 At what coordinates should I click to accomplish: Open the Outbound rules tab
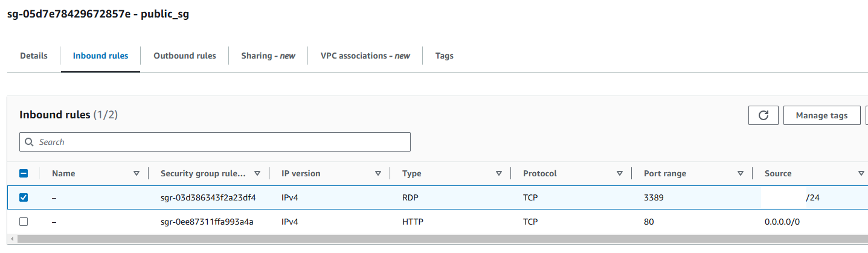[x=185, y=56]
